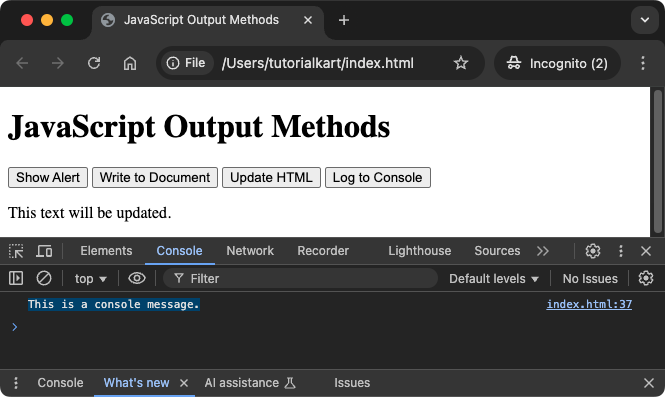Switch to the Elements tab
Viewport: 665px width, 397px height.
pos(106,251)
